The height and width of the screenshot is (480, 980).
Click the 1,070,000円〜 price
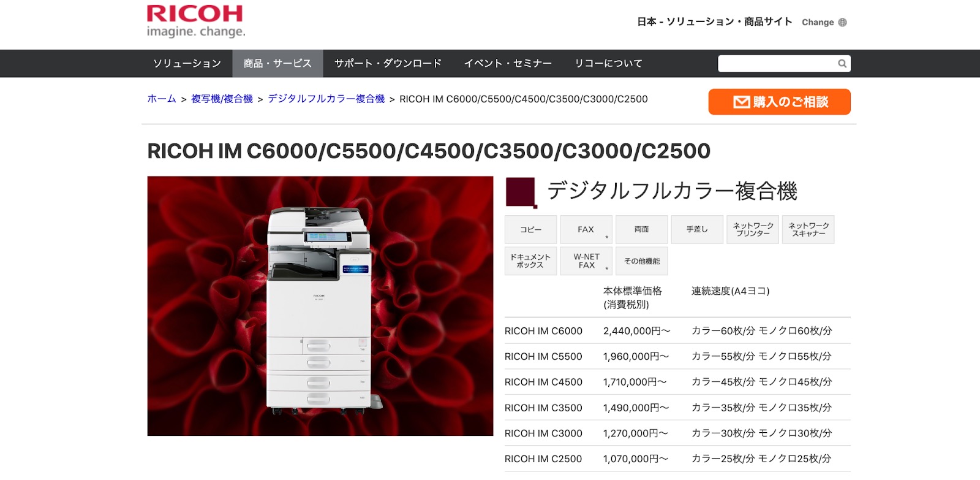[636, 459]
